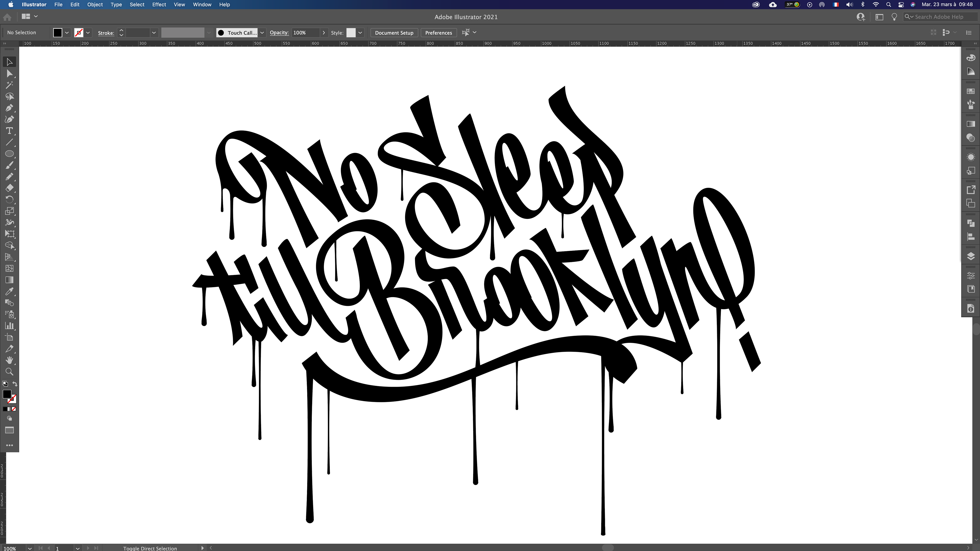The width and height of the screenshot is (980, 551).
Task: Open the Swatches panel
Action: point(971,91)
